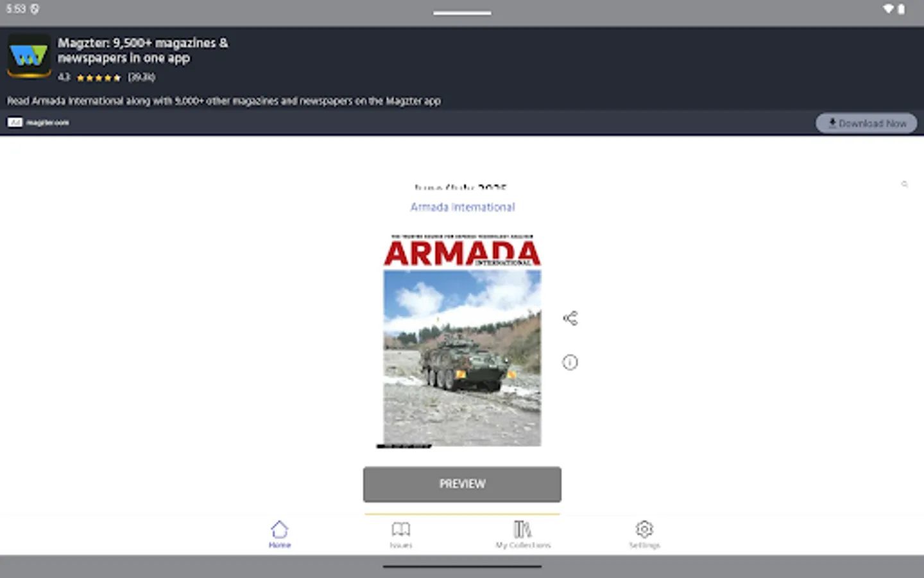Open the Settings screen
The width and height of the screenshot is (924, 578).
click(x=644, y=534)
